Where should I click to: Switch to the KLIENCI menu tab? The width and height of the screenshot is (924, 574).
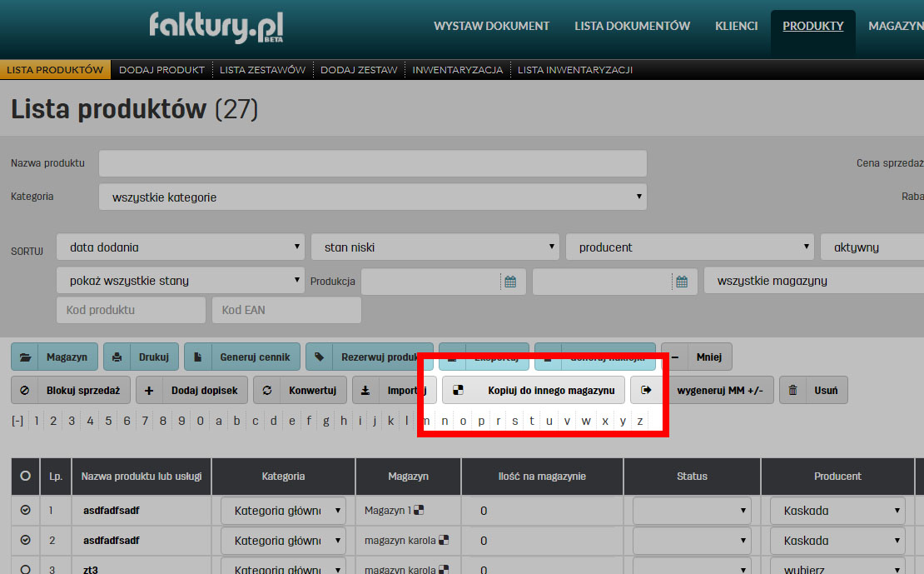[x=736, y=26]
